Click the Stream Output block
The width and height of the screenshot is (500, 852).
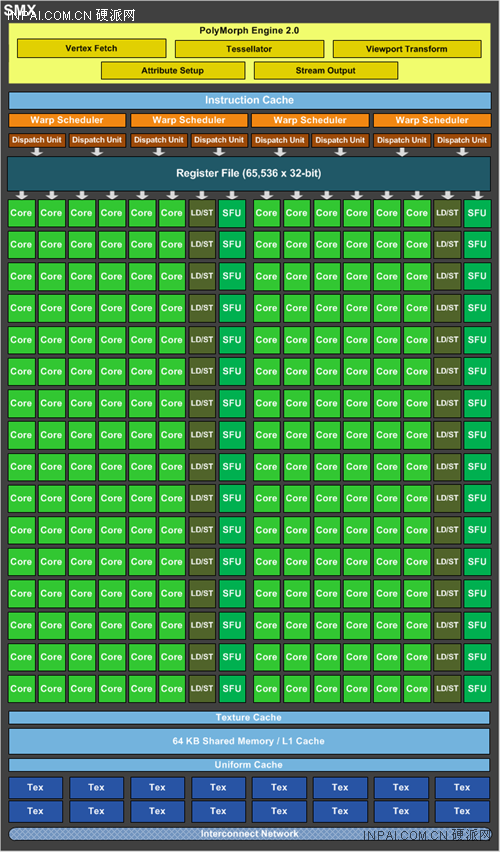tap(326, 71)
